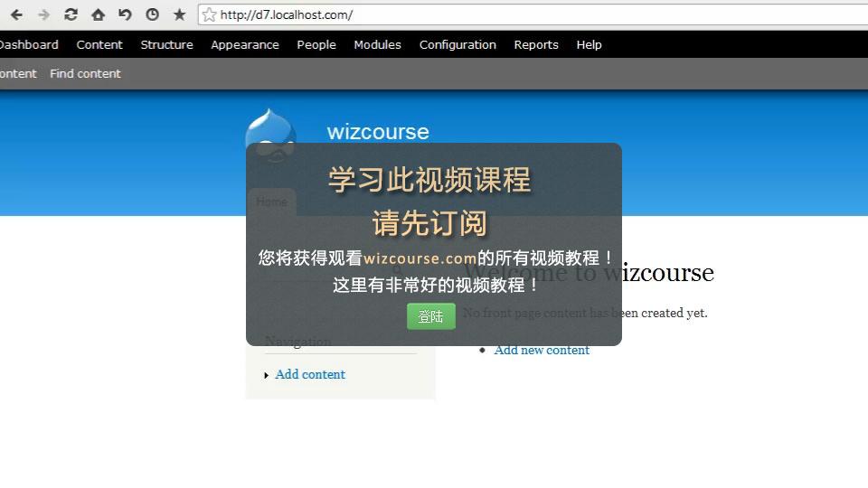
Task: Open the Modules admin menu
Action: coord(378,45)
